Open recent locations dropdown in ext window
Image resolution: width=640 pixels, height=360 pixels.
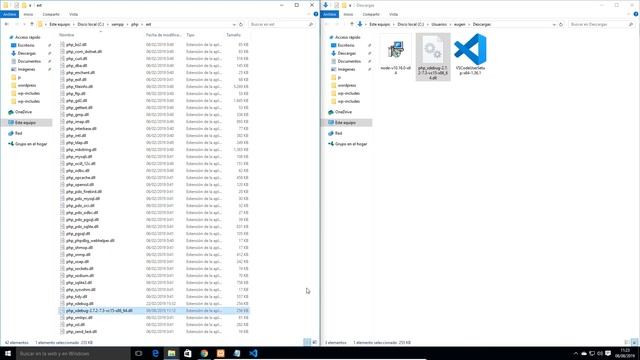click(24, 24)
